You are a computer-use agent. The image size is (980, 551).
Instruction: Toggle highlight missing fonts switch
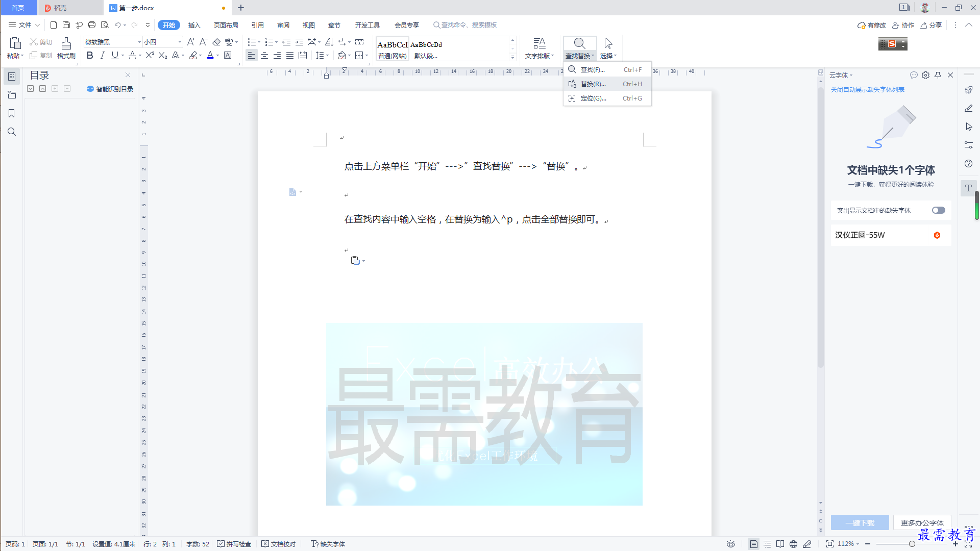click(938, 210)
